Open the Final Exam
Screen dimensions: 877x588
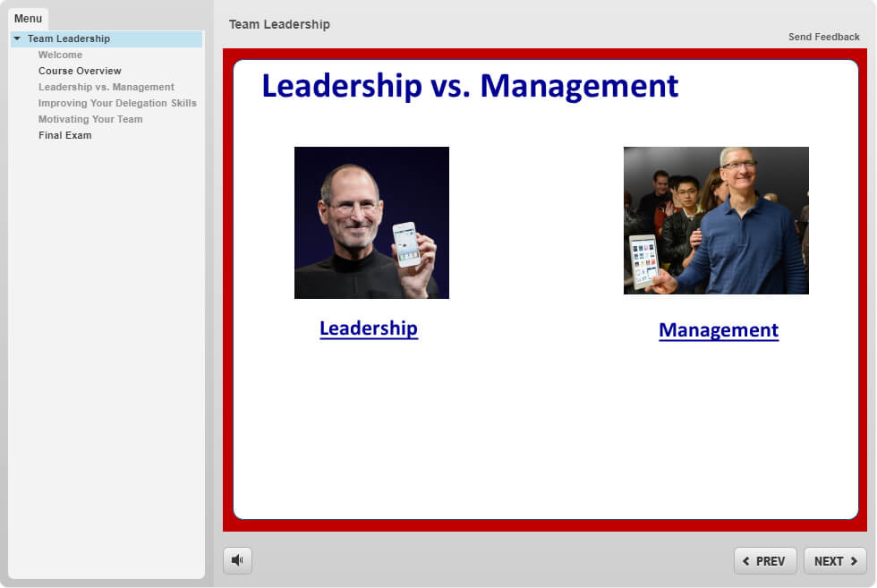click(64, 135)
